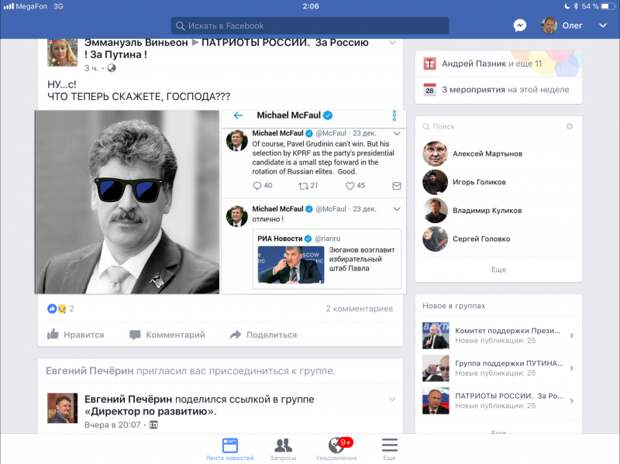Tap reply bubble icon with 40 count

tap(257, 186)
